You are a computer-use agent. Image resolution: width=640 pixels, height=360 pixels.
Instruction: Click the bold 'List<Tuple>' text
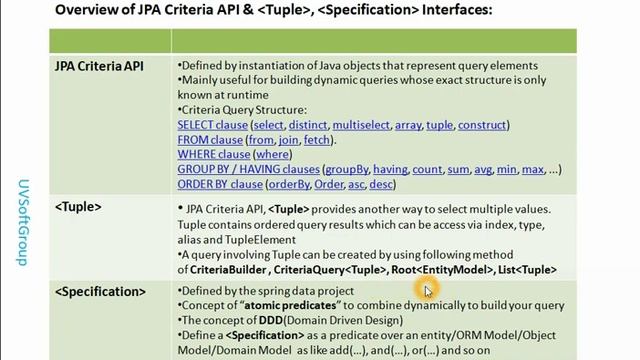click(x=527, y=270)
